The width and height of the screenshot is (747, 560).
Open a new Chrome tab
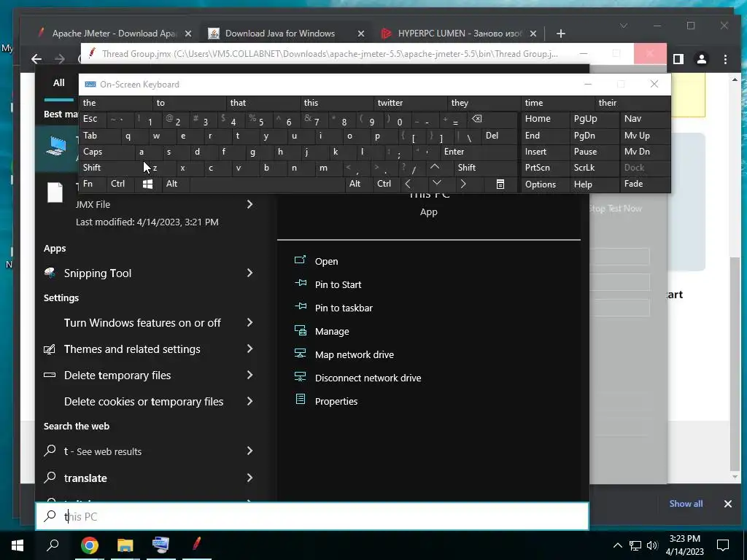tap(561, 34)
